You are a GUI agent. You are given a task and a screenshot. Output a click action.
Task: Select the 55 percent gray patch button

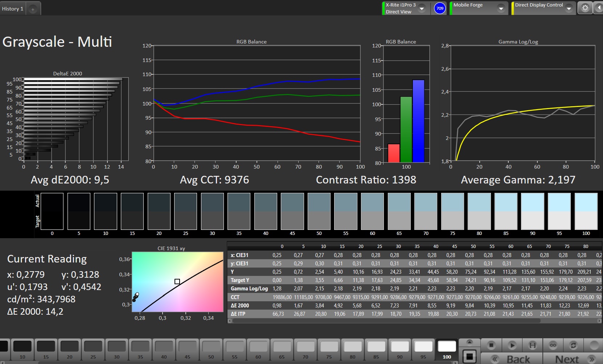pos(235,350)
